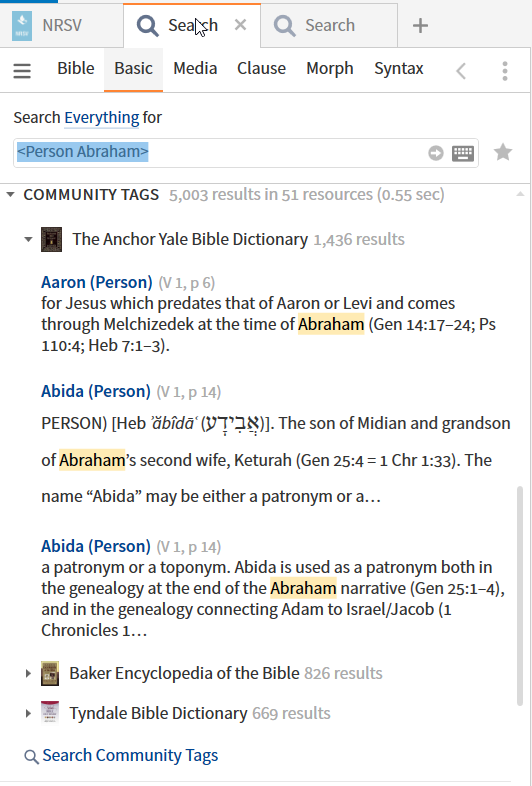Click the Search Community Tags link
Viewport: 532px width, 786px height.
point(130,755)
